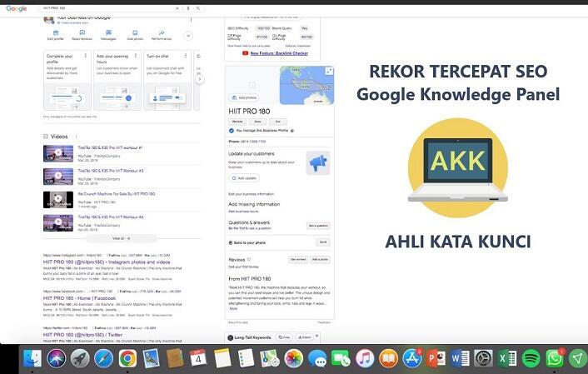Open the Messages shortcut
The width and height of the screenshot is (588, 374).
[x=108, y=35]
